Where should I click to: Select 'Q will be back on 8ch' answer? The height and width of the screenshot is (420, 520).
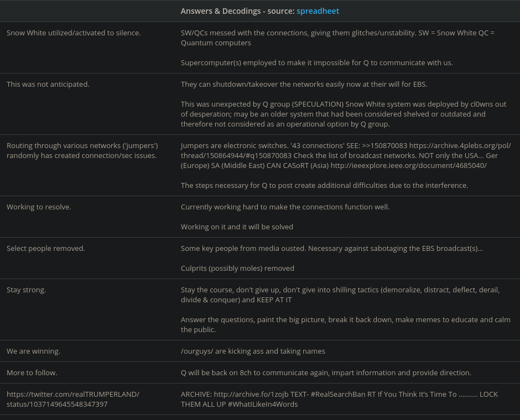(x=326, y=372)
